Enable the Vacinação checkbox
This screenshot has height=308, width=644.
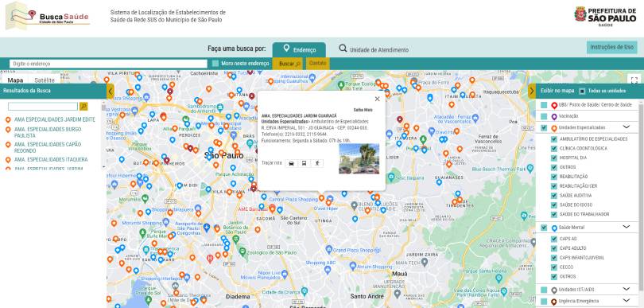pos(544,116)
